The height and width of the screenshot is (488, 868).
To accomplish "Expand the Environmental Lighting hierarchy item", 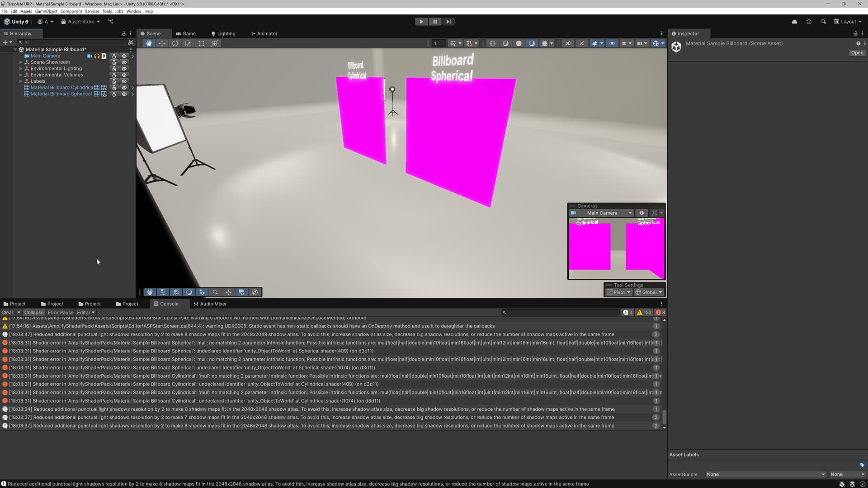I will coord(21,68).
